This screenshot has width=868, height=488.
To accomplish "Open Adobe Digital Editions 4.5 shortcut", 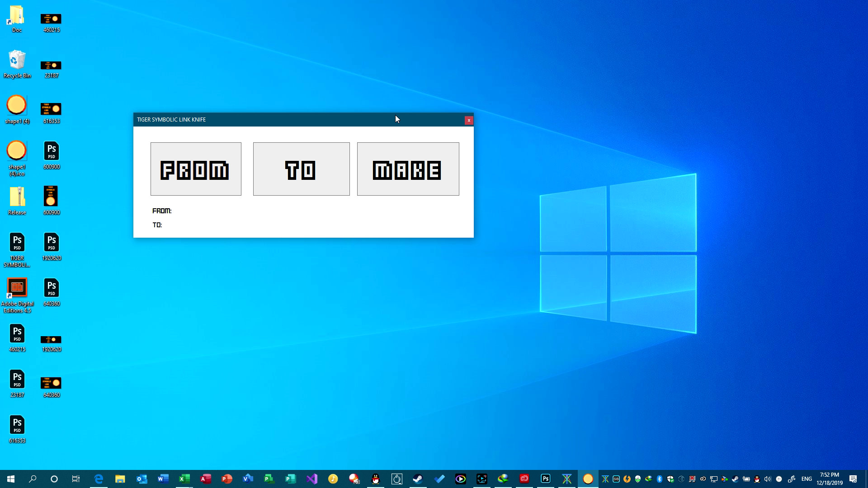I will point(17,294).
